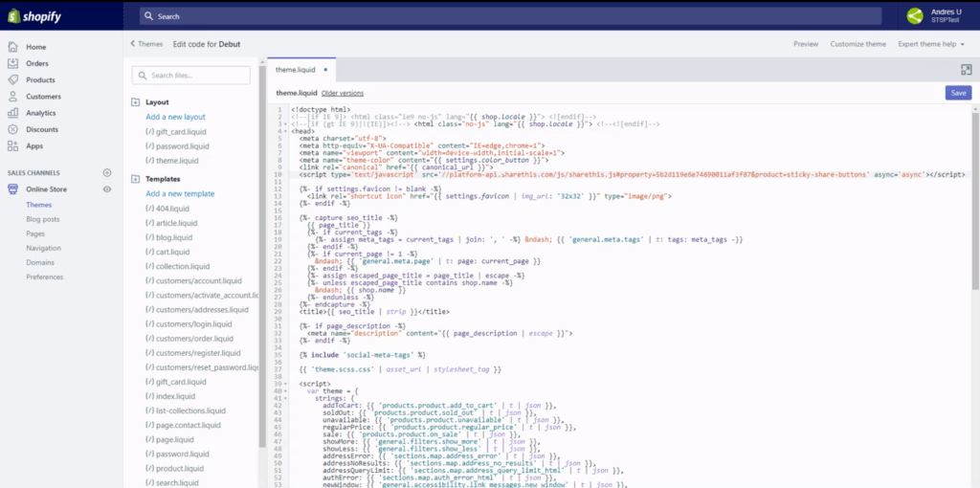Click the code editor vertical scrollbar
The height and width of the screenshot is (488, 980).
click(x=975, y=200)
